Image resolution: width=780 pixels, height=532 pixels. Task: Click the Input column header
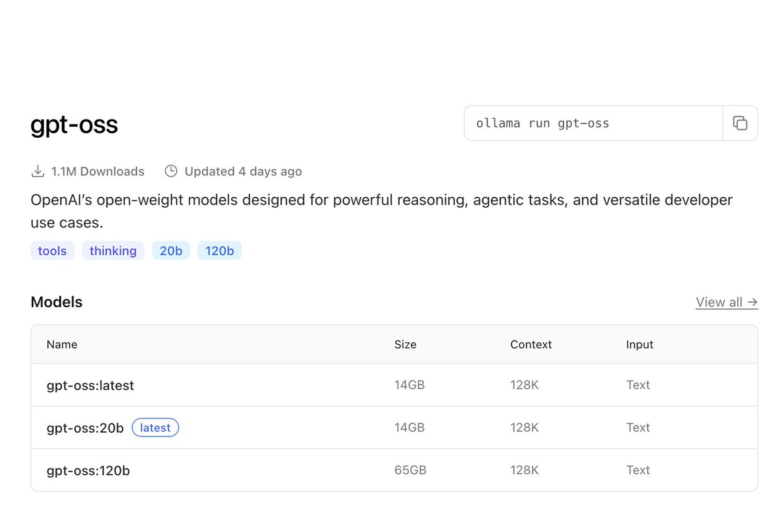point(640,345)
